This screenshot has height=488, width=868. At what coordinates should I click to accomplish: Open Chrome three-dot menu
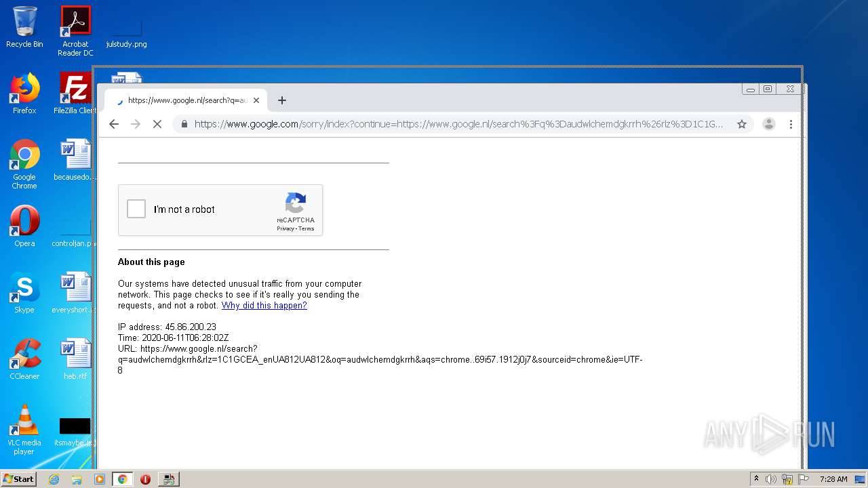[x=791, y=124]
